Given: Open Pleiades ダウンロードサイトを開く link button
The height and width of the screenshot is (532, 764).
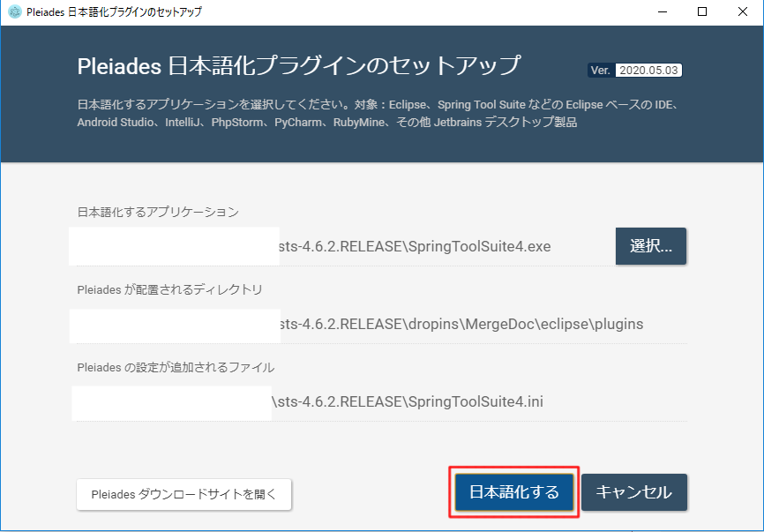Looking at the screenshot, I should 184,494.
